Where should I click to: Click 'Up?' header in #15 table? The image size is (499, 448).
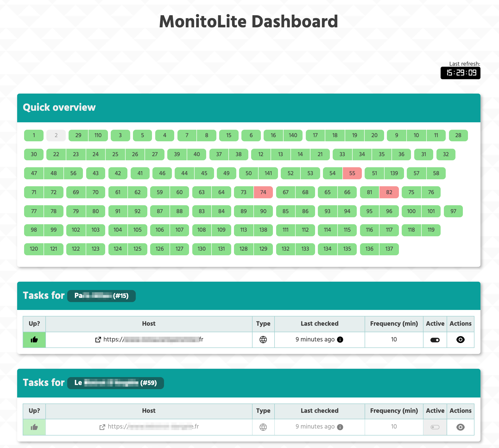pyautogui.click(x=34, y=324)
